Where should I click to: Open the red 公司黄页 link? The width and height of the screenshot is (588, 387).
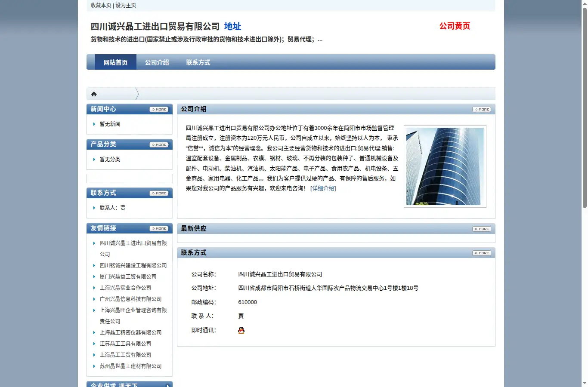point(455,26)
